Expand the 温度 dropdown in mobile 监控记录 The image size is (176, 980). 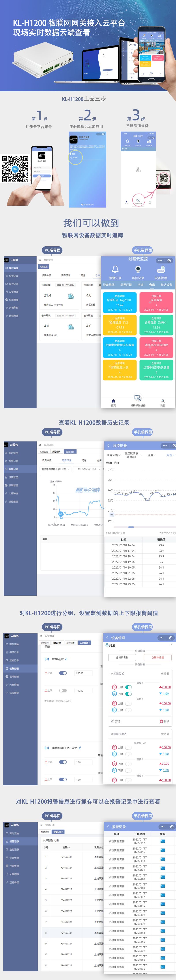click(152, 455)
